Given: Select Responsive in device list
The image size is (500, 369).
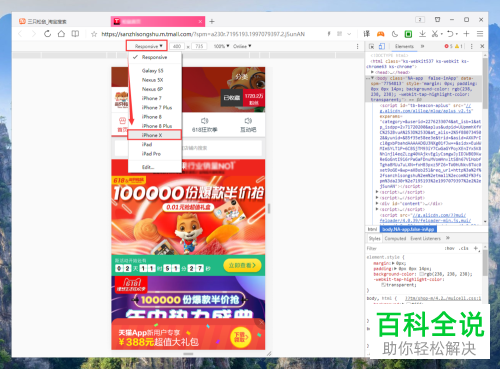Looking at the screenshot, I should point(155,57).
